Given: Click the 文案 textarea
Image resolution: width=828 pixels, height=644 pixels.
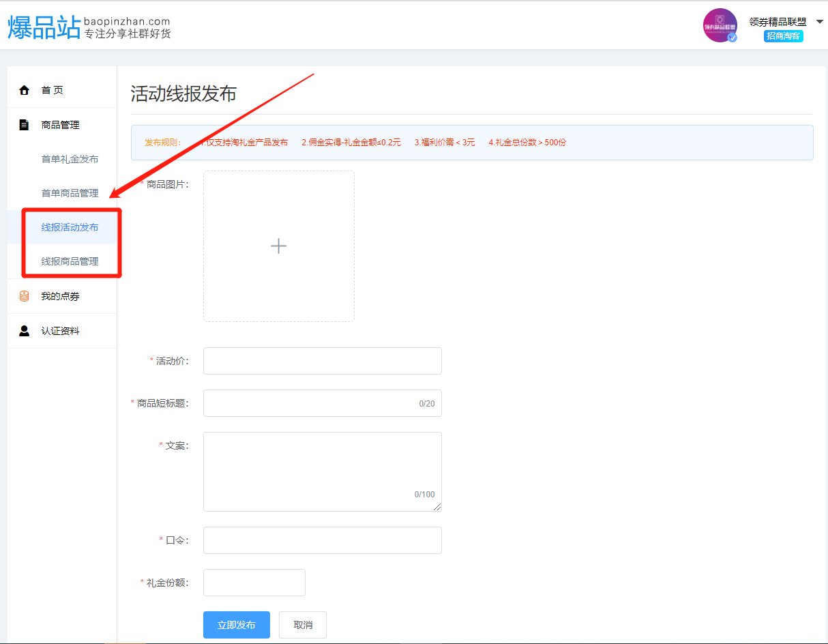Looking at the screenshot, I should point(322,471).
